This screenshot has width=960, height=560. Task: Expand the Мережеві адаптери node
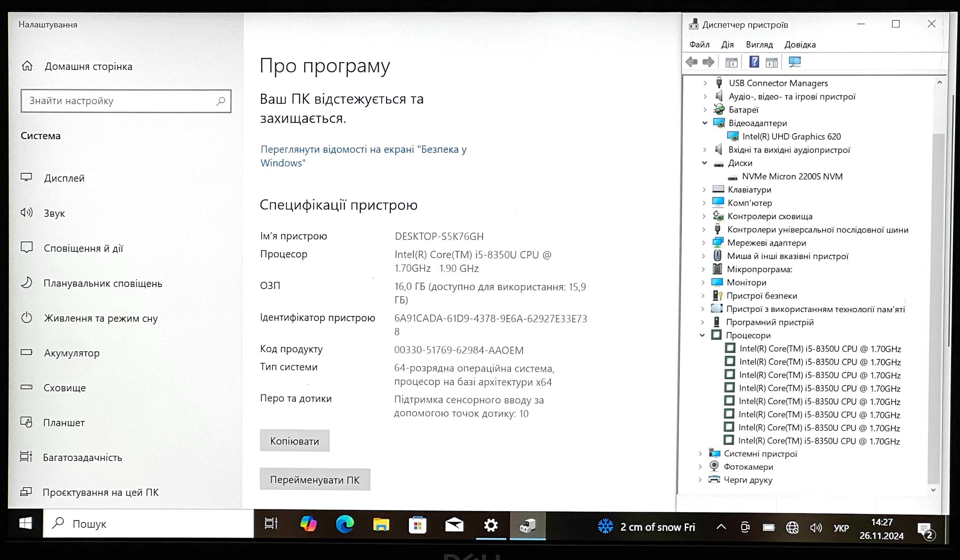click(x=704, y=243)
